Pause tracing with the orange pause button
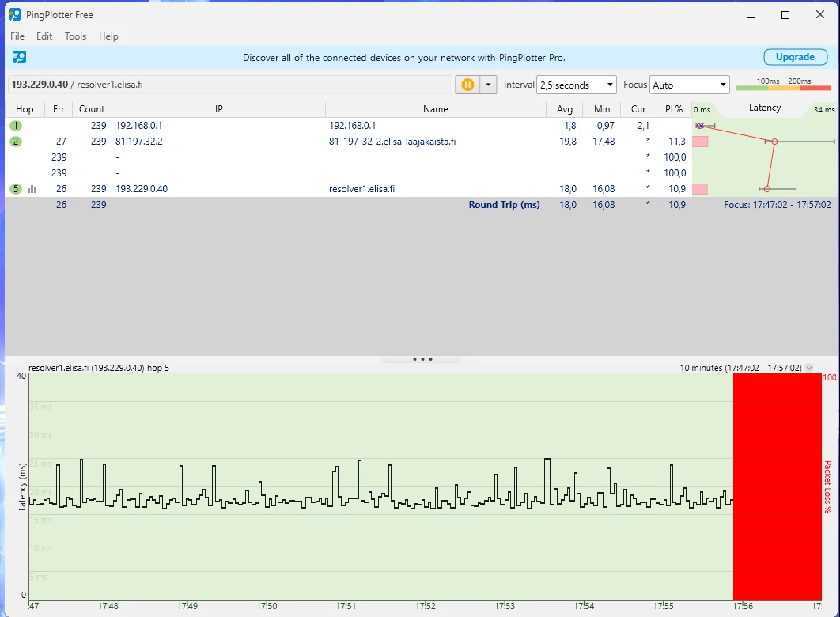840x617 pixels. (467, 85)
